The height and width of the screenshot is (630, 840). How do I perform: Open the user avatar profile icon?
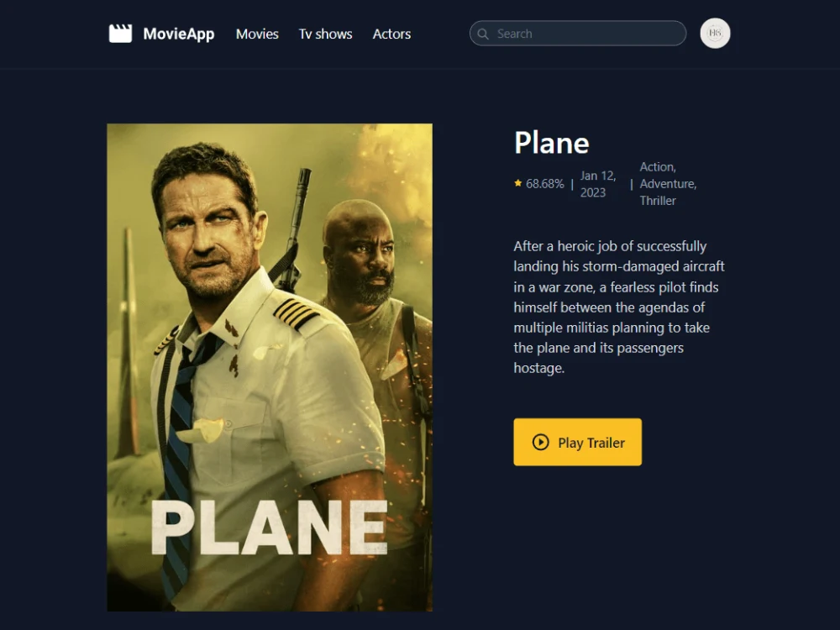[x=715, y=34]
